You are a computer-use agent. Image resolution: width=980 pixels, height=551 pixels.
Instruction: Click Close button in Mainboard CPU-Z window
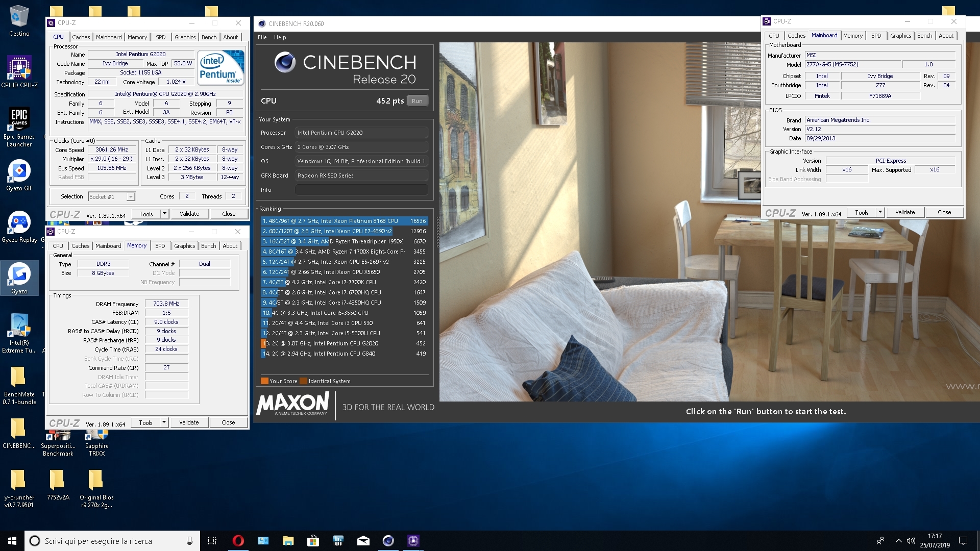click(x=944, y=212)
